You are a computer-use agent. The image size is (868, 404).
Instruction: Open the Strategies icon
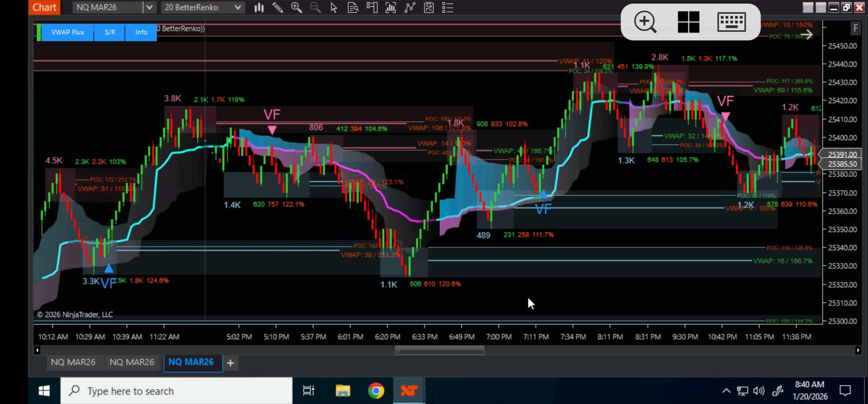pos(410,7)
